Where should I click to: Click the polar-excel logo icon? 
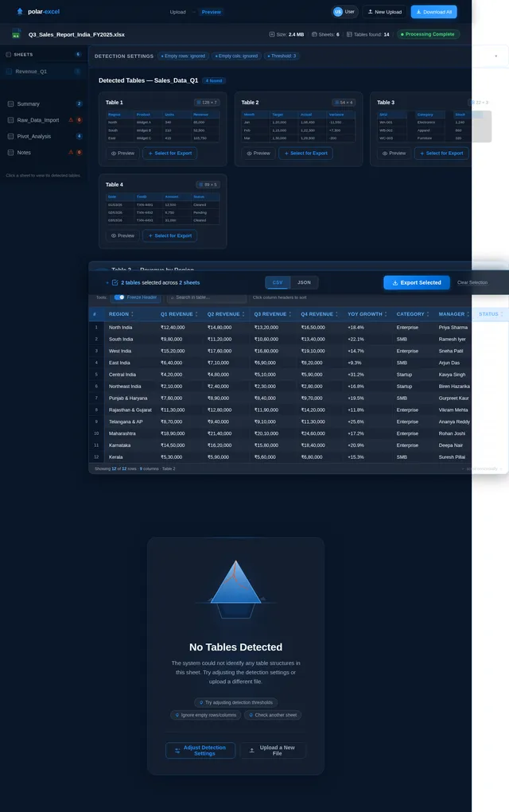tap(19, 12)
